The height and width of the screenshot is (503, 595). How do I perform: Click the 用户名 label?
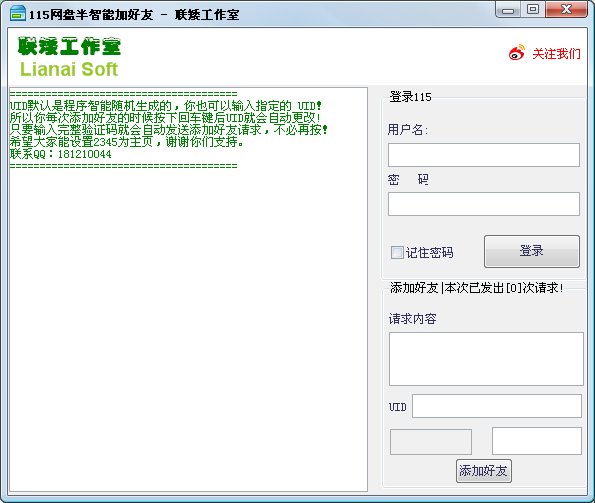click(x=408, y=130)
